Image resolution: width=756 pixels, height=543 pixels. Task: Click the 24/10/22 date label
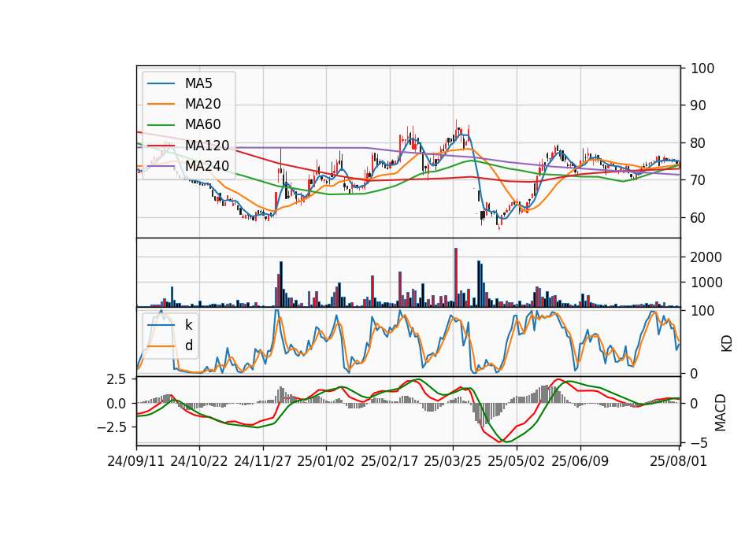point(199,461)
